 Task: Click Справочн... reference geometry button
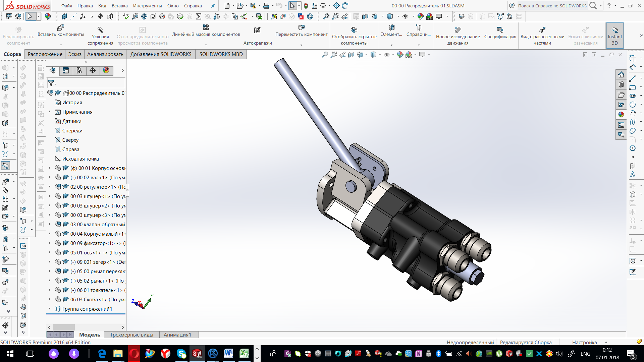click(419, 31)
